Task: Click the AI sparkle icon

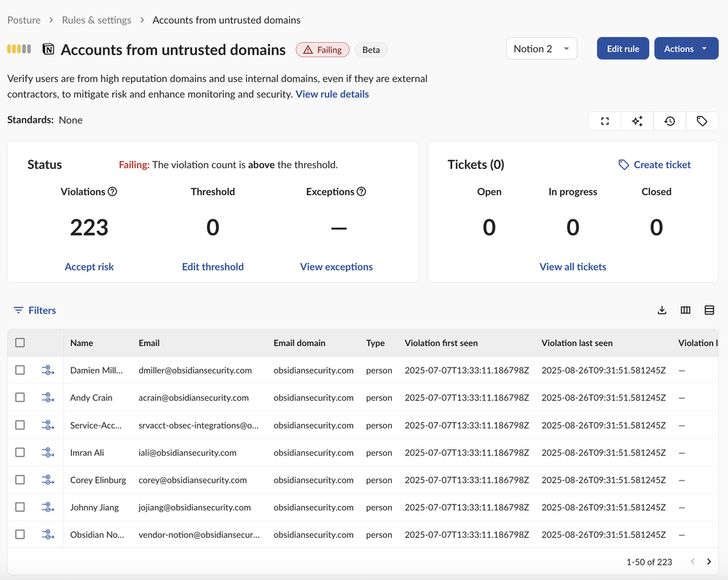Action: pyautogui.click(x=637, y=121)
